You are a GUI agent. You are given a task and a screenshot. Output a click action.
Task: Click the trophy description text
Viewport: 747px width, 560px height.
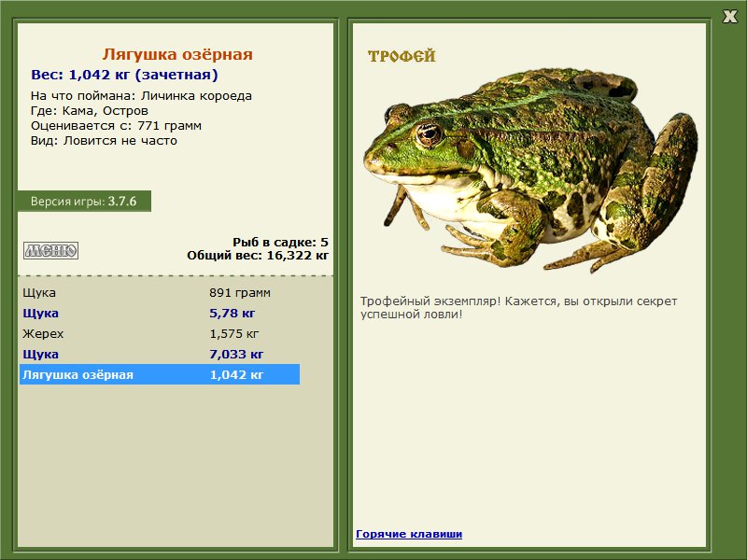click(518, 308)
